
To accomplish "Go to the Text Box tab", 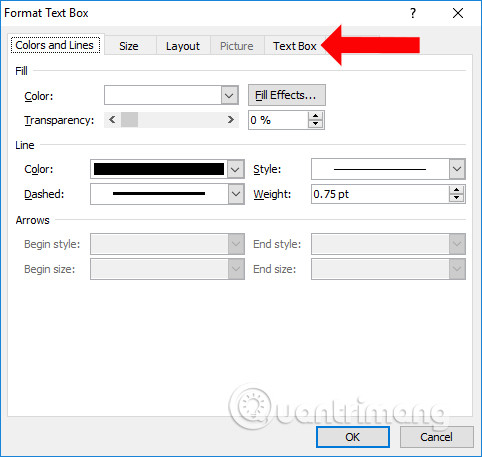I will pyautogui.click(x=295, y=46).
